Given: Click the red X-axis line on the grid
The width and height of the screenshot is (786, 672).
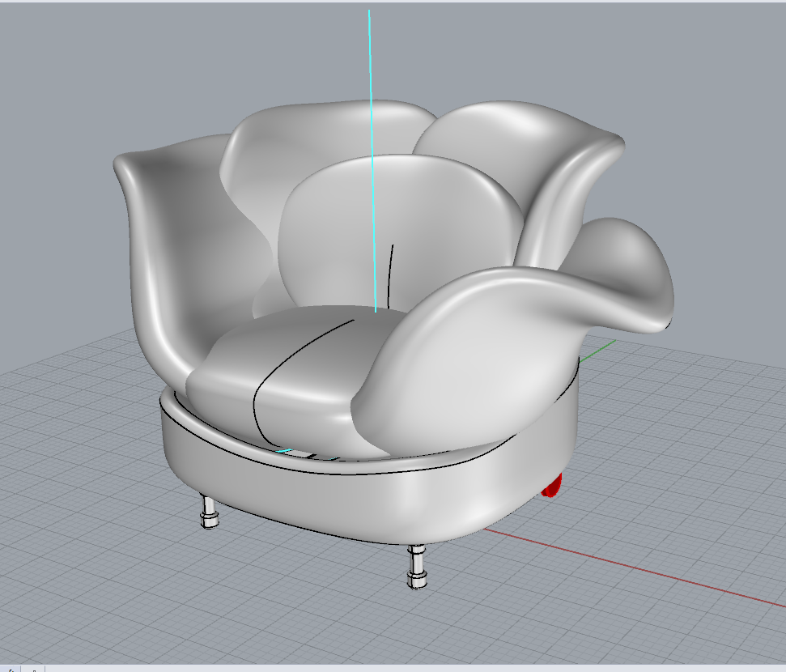Looking at the screenshot, I should (x=634, y=567).
